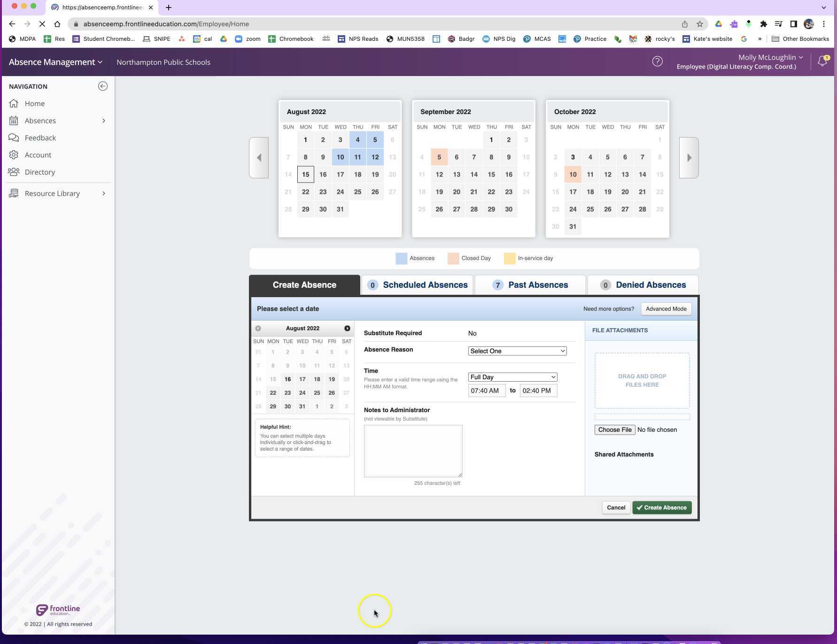Open the Directory page
Screen dimensions: 837x644
click(39, 172)
